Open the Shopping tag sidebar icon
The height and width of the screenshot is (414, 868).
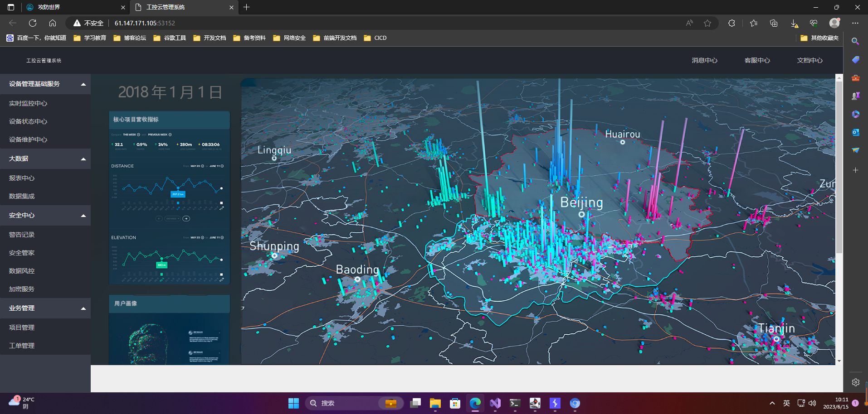(x=855, y=60)
